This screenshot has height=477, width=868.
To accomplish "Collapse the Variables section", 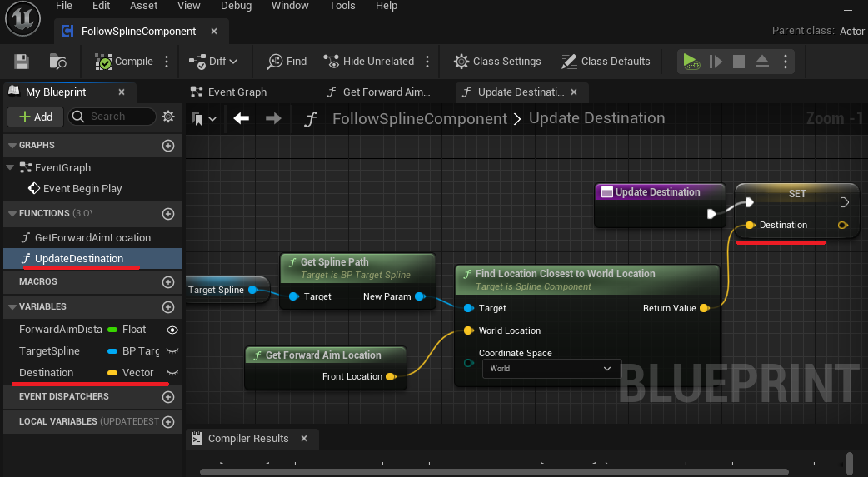I will [x=12, y=306].
